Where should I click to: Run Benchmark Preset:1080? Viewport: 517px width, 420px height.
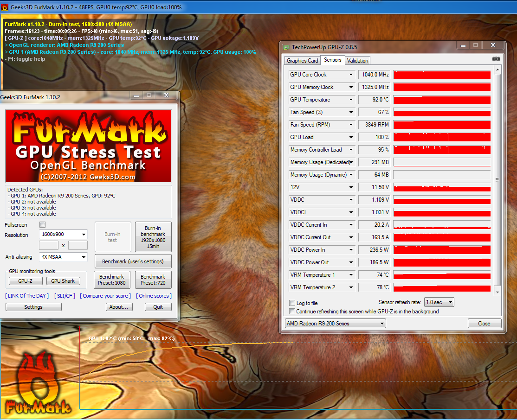click(x=112, y=280)
